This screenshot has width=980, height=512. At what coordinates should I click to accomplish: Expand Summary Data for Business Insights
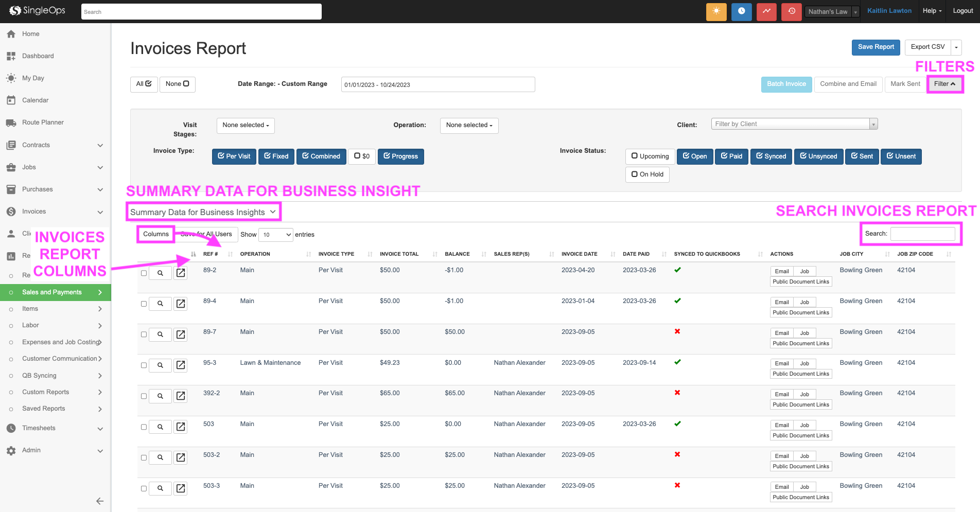pyautogui.click(x=203, y=212)
